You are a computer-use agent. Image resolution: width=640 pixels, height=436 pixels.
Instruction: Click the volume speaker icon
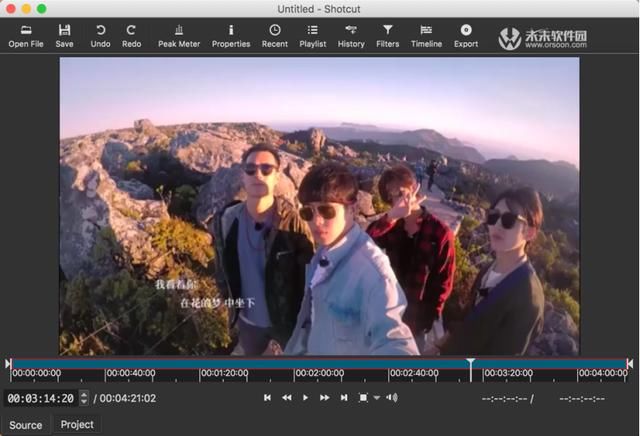pyautogui.click(x=392, y=398)
